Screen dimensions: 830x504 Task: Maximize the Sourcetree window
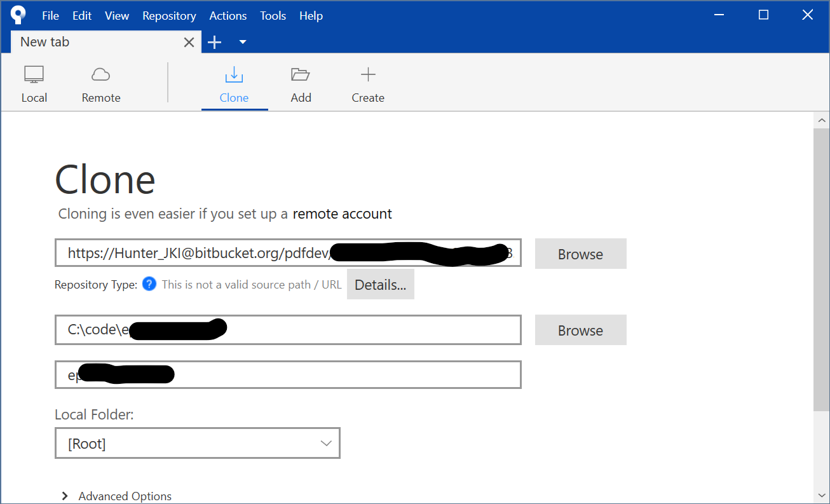[764, 15]
